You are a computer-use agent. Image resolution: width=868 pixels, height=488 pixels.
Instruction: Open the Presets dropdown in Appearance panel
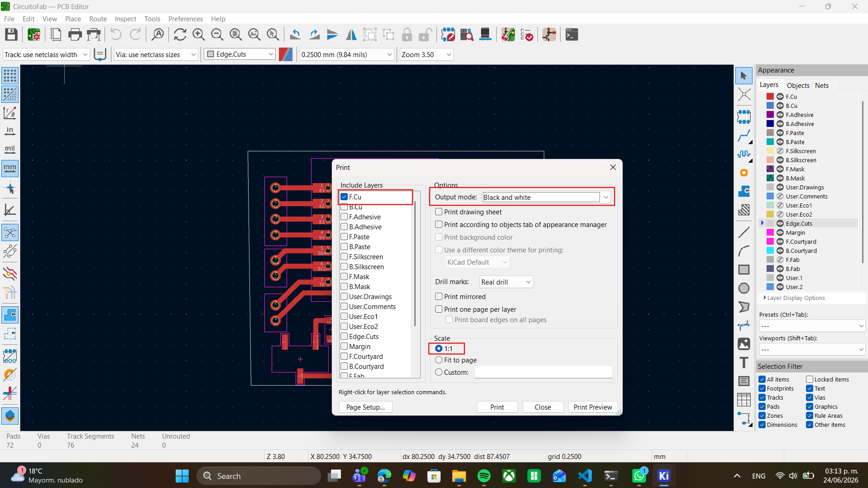point(812,326)
